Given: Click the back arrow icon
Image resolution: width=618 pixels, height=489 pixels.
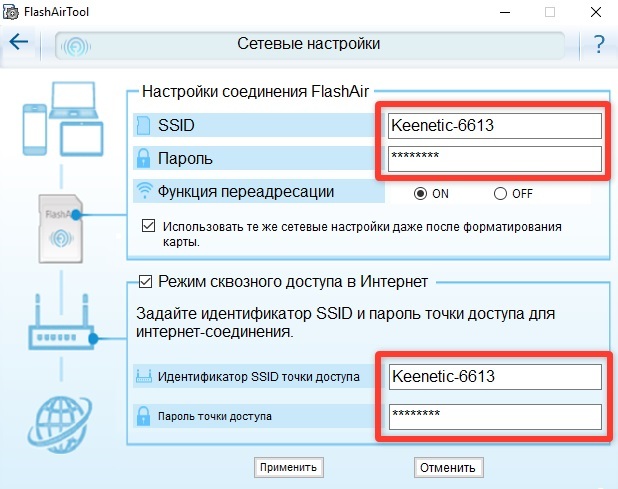Looking at the screenshot, I should point(18,44).
